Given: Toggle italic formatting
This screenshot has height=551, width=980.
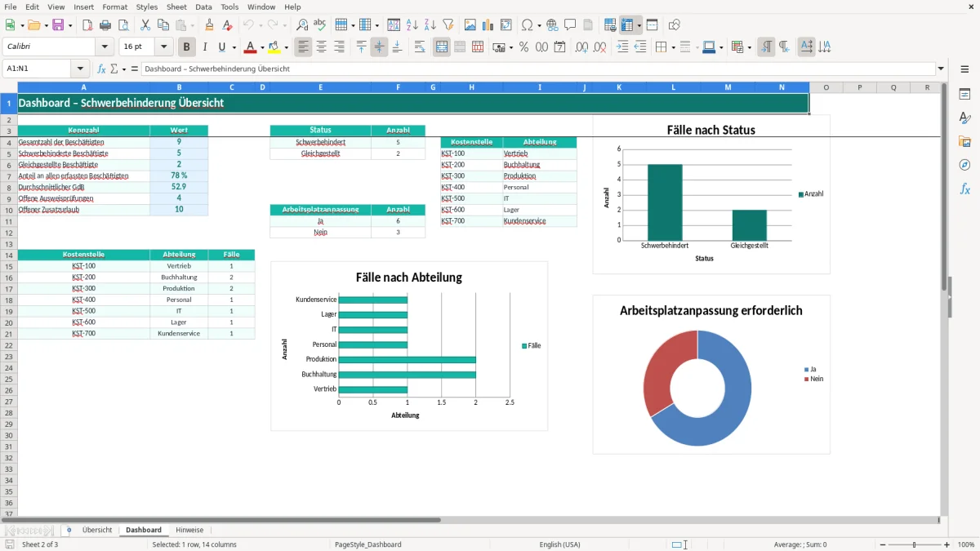Looking at the screenshot, I should point(205,47).
